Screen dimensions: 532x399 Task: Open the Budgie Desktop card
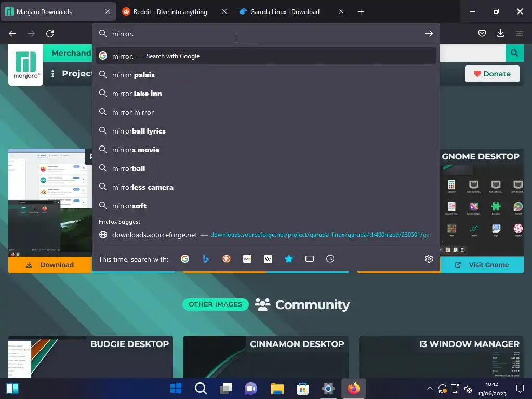90,357
